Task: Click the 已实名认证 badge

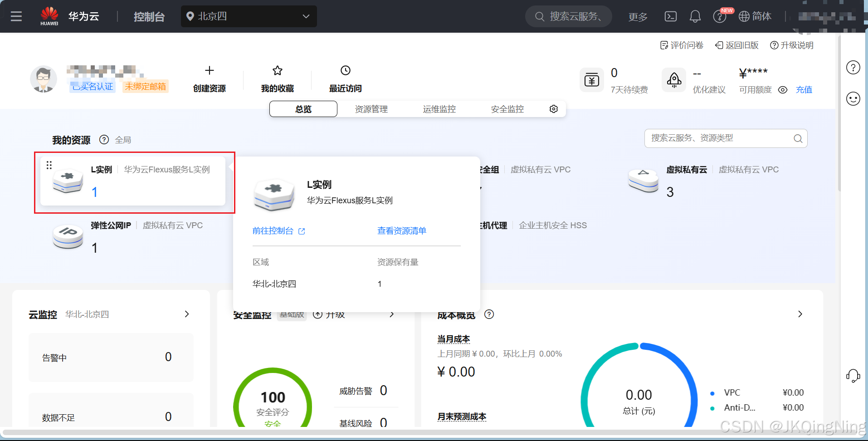Action: coord(93,86)
